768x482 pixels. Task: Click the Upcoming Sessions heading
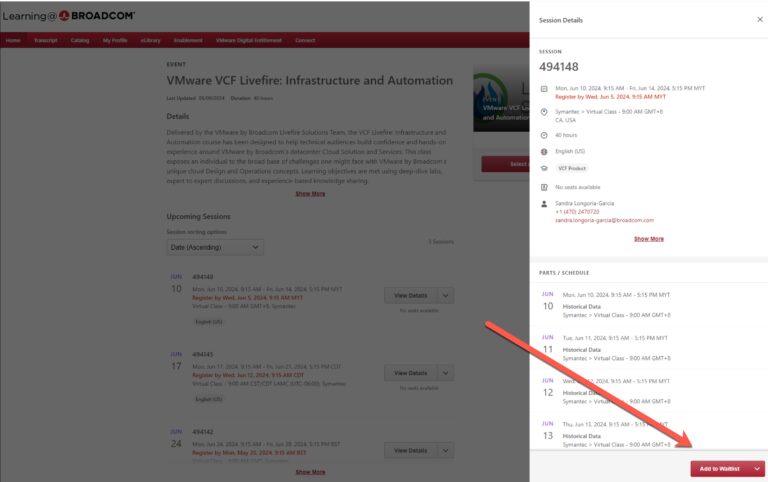pos(198,217)
